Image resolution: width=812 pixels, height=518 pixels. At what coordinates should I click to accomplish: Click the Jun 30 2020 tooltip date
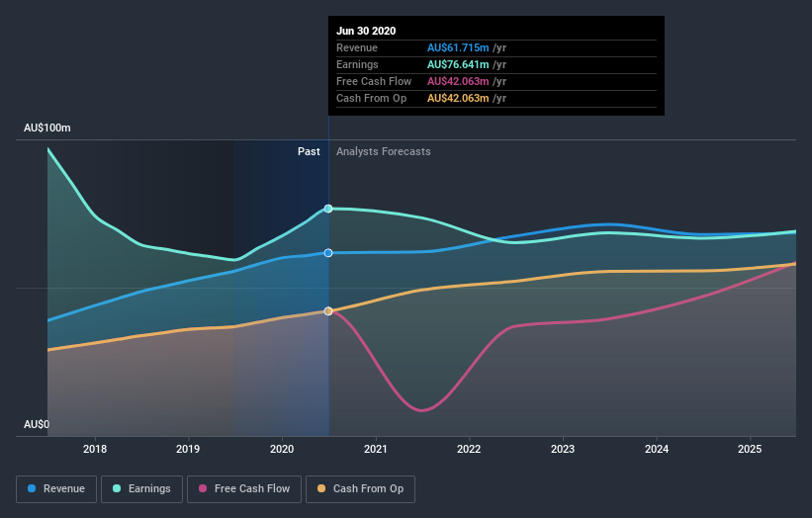(x=366, y=31)
